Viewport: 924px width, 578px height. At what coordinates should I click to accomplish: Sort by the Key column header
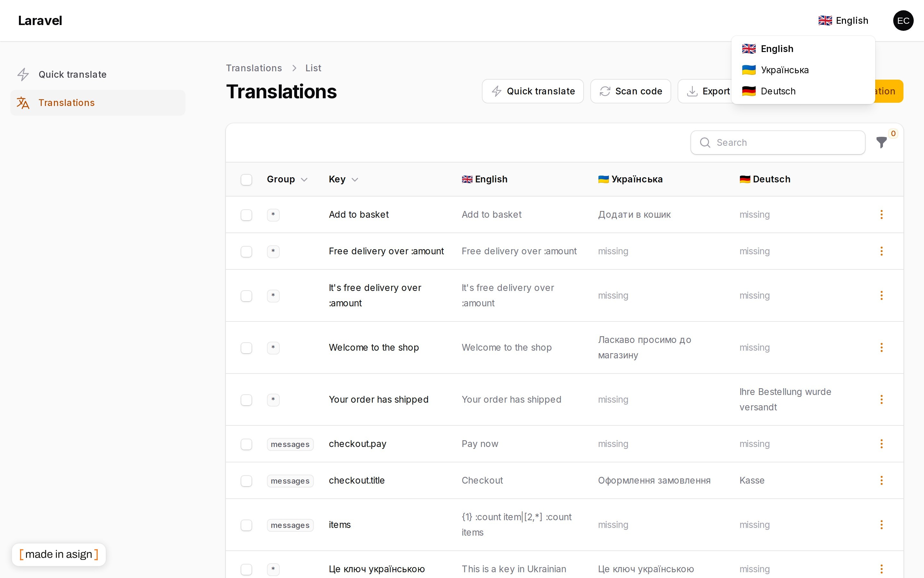[x=343, y=179]
